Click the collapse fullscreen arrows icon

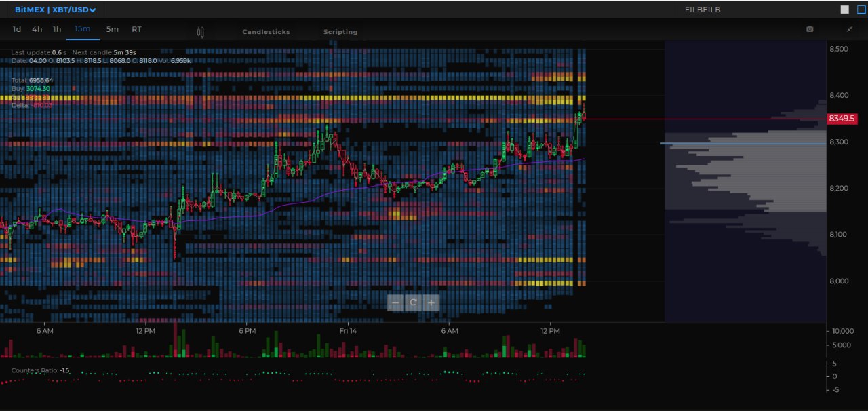(850, 29)
